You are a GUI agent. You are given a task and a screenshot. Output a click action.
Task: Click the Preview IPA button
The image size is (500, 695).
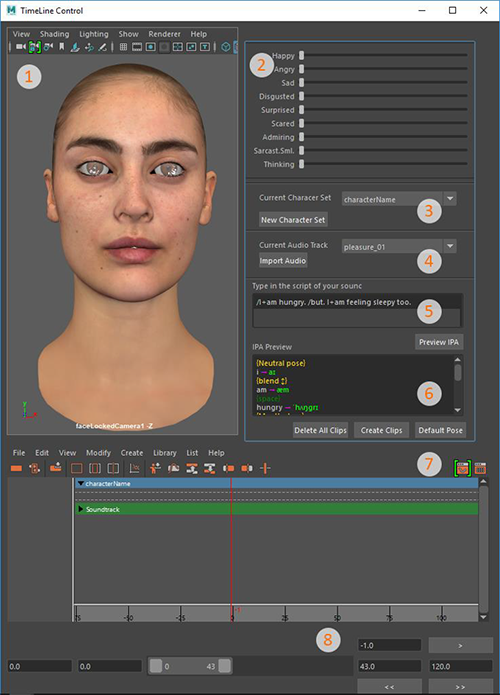(x=439, y=342)
